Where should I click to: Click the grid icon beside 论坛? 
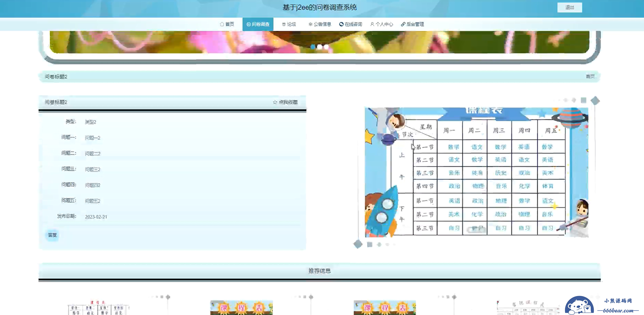pyautogui.click(x=284, y=24)
